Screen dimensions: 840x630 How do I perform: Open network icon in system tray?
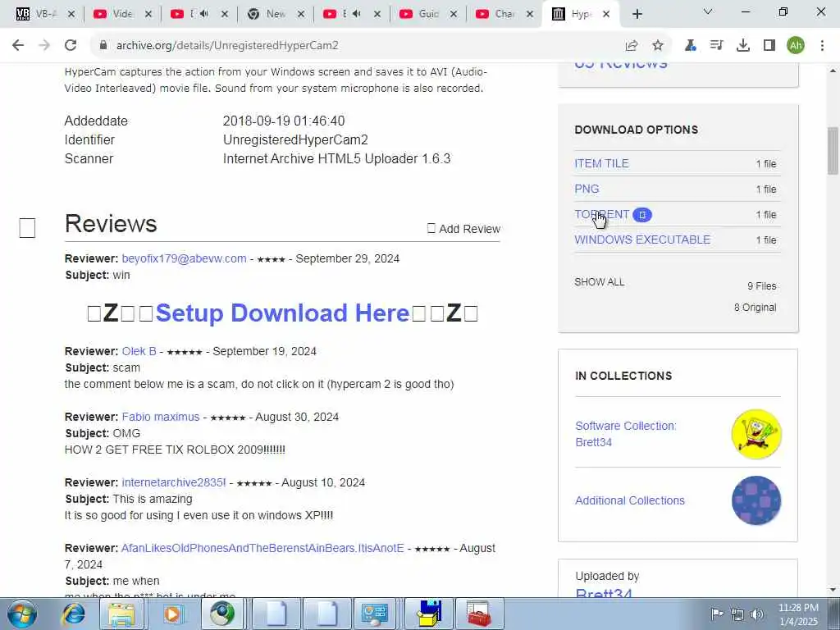(737, 614)
